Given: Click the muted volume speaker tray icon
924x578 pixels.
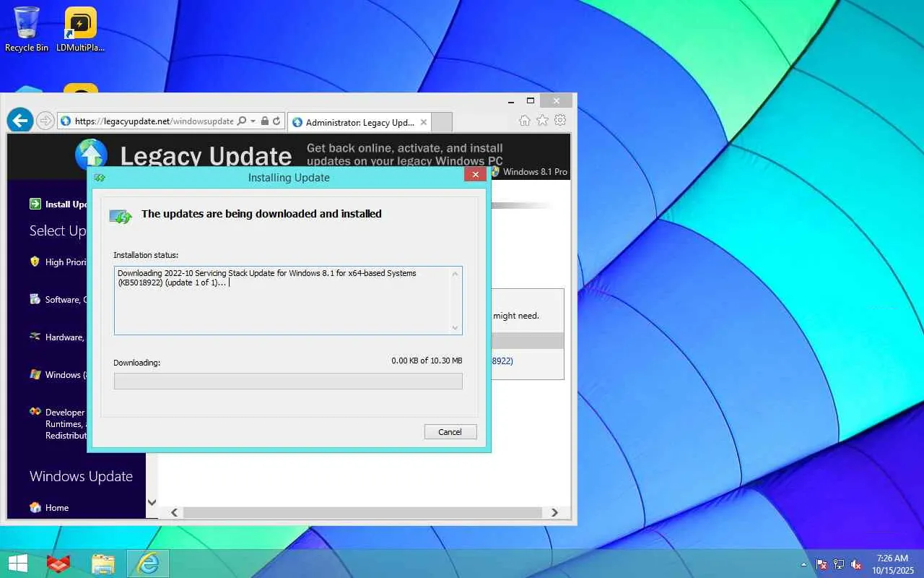Looking at the screenshot, I should pos(856,564).
